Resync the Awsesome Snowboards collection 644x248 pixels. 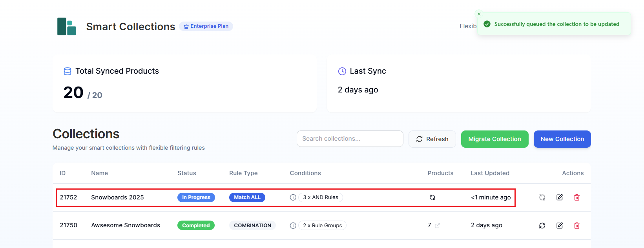click(542, 226)
